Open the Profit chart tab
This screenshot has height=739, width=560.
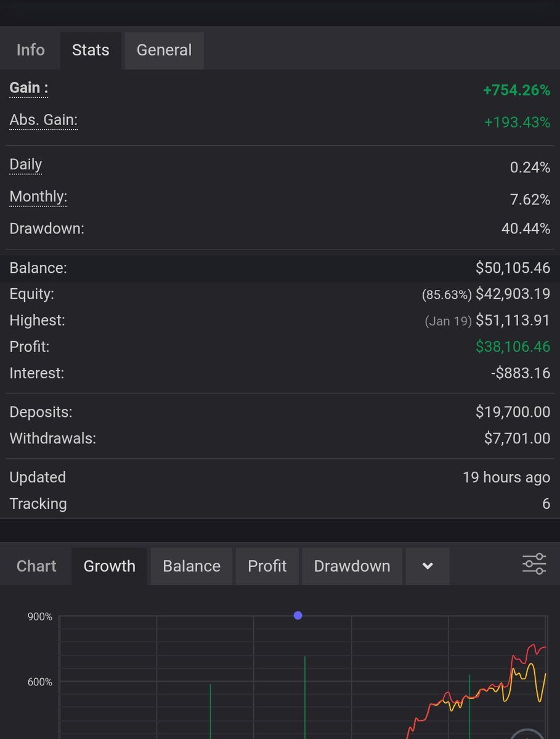[x=267, y=566]
